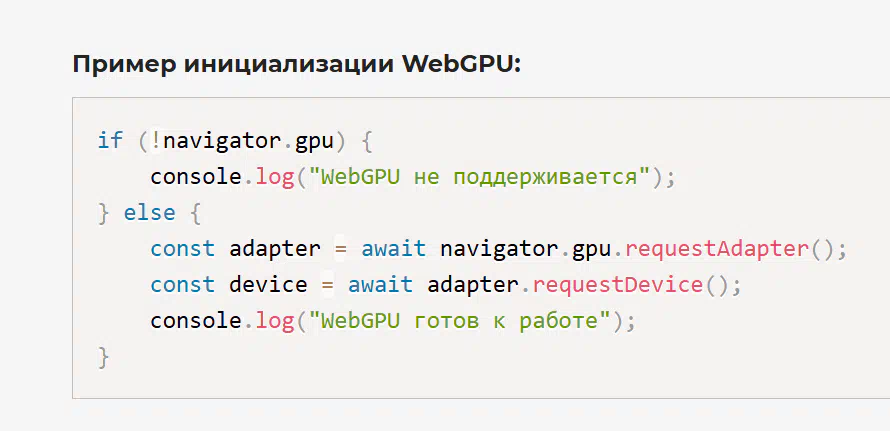This screenshot has width=890, height=431.
Task: Click "const" before adapter
Action: [183, 249]
